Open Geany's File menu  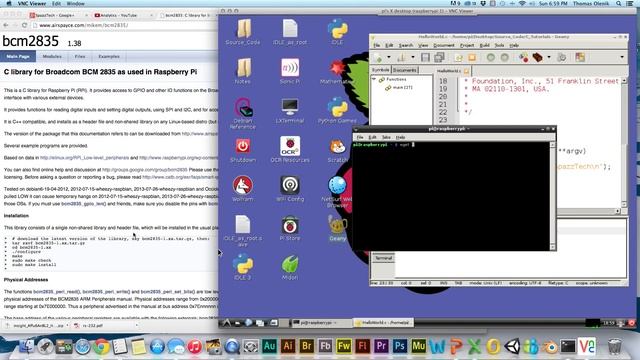(377, 45)
